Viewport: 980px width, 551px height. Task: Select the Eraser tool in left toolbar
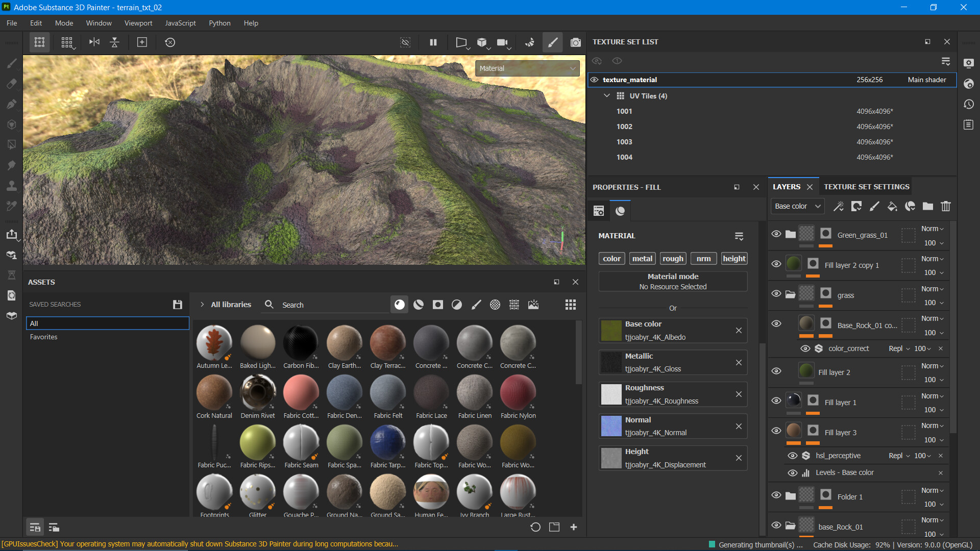point(11,84)
